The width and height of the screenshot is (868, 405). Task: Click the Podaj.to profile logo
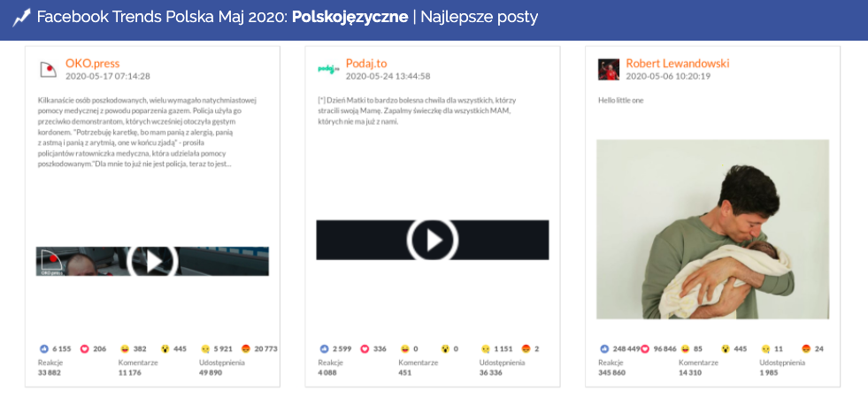[x=328, y=69]
